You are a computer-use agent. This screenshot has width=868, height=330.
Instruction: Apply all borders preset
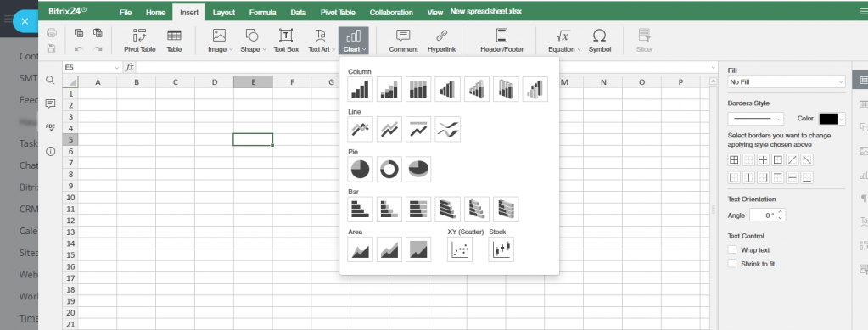click(734, 160)
